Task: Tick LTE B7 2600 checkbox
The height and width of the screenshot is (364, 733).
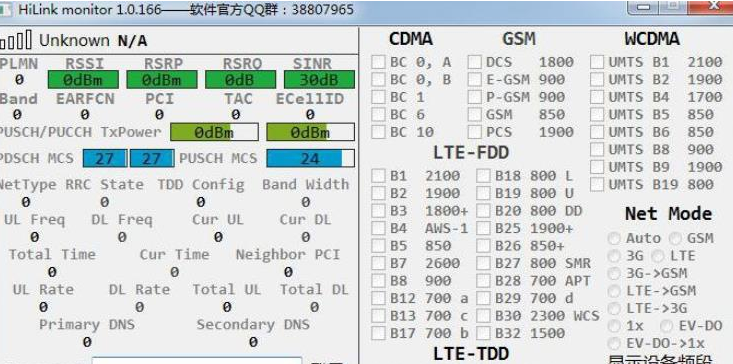Action: tap(378, 264)
